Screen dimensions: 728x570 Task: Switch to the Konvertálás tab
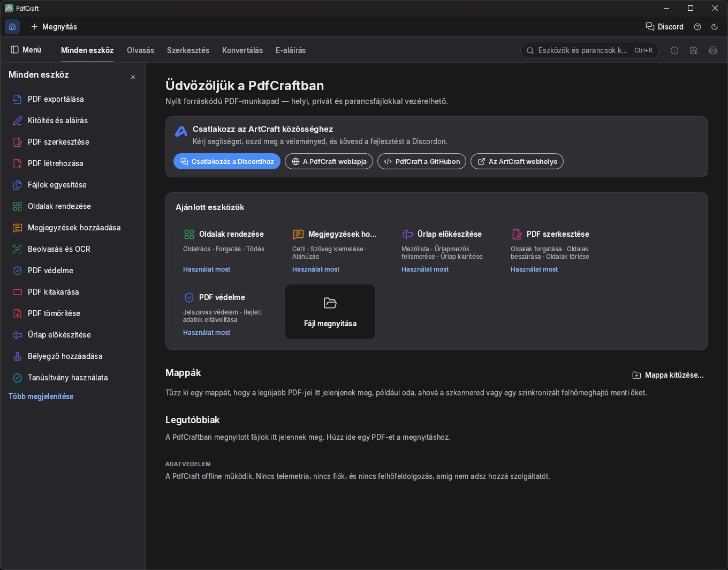click(x=242, y=50)
